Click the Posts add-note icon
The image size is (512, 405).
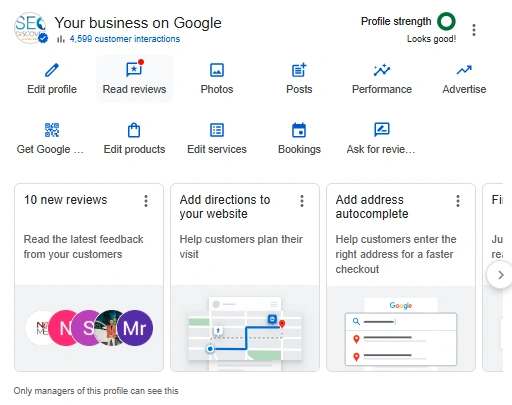click(x=299, y=70)
